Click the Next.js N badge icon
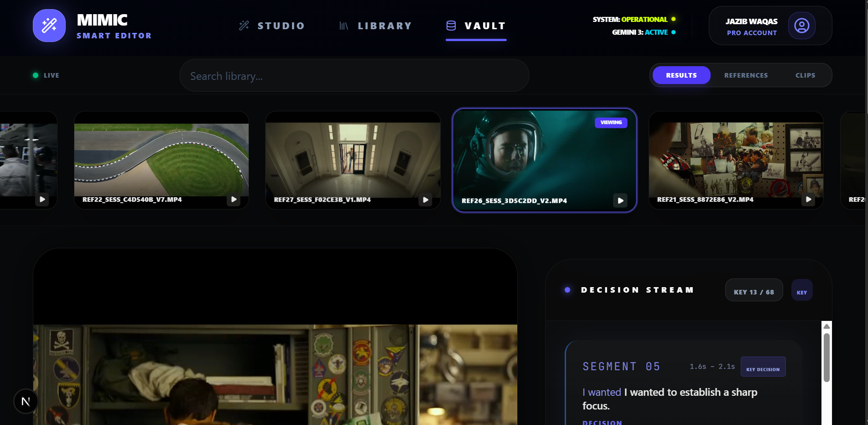The height and width of the screenshot is (425, 868). click(26, 401)
